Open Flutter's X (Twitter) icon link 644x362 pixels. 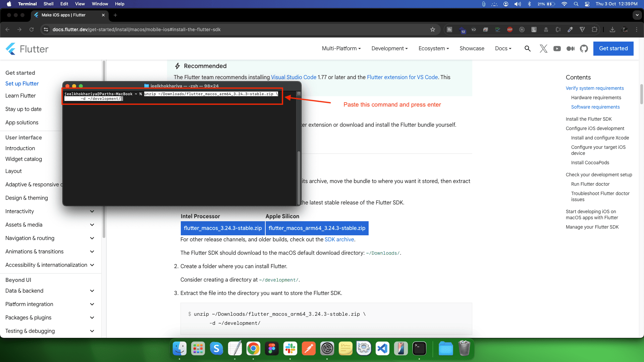click(543, 49)
